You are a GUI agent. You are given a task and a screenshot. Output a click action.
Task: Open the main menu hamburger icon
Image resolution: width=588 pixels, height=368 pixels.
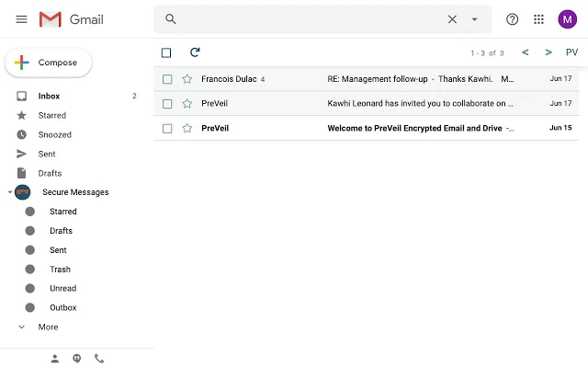(x=21, y=19)
